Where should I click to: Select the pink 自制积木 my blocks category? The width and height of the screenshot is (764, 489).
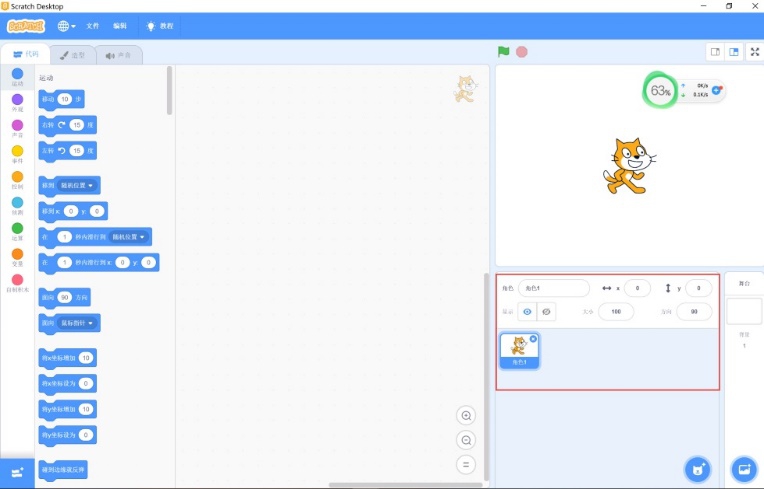tap(17, 283)
